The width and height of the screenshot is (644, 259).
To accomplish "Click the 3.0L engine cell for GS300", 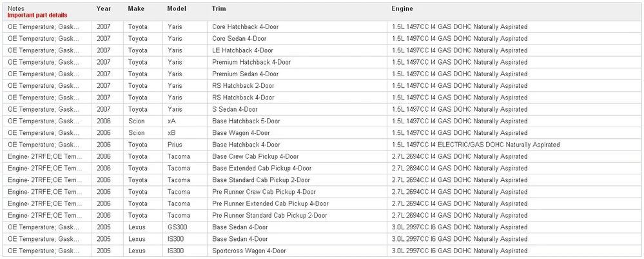I will [x=514, y=227].
